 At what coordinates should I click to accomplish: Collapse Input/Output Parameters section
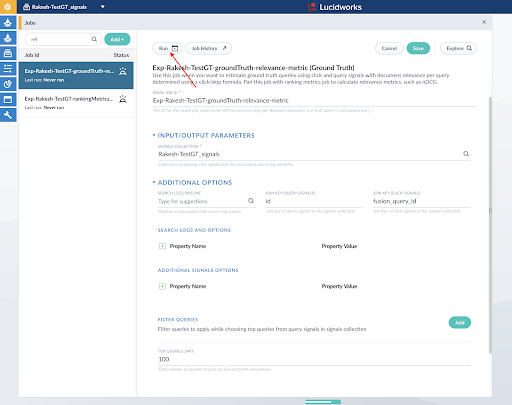click(154, 135)
